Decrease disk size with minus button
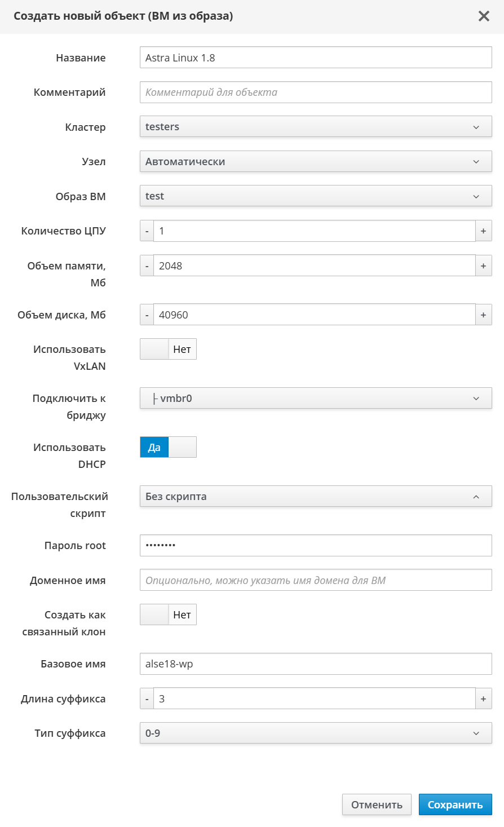Screen dimensions: 504x827 [x=147, y=315]
